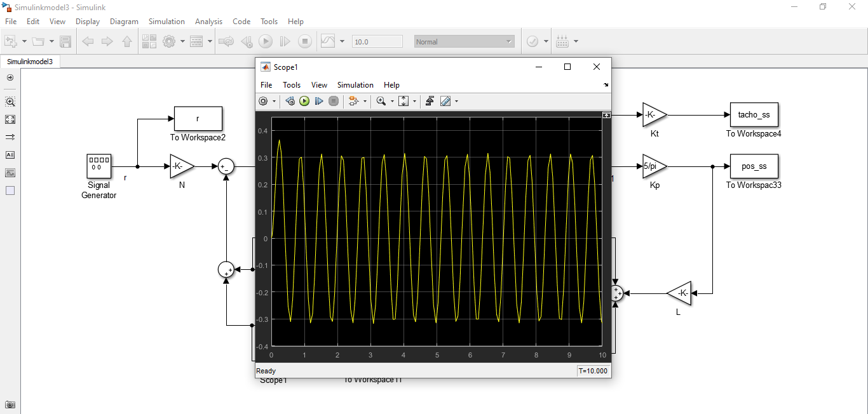Click Scope1 Configuration Properties gear icon

click(x=264, y=101)
